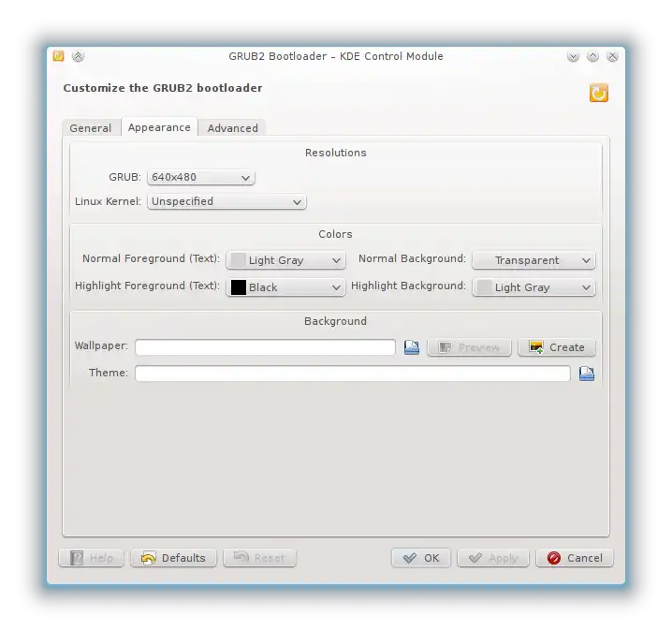Open Highlight Foreground color dropdown
The width and height of the screenshot is (672, 631).
click(285, 287)
